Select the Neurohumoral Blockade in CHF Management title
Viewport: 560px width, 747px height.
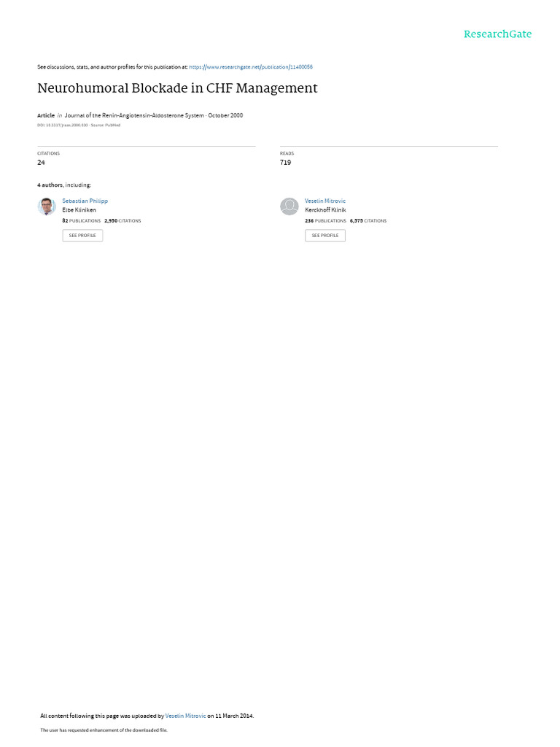[177, 88]
